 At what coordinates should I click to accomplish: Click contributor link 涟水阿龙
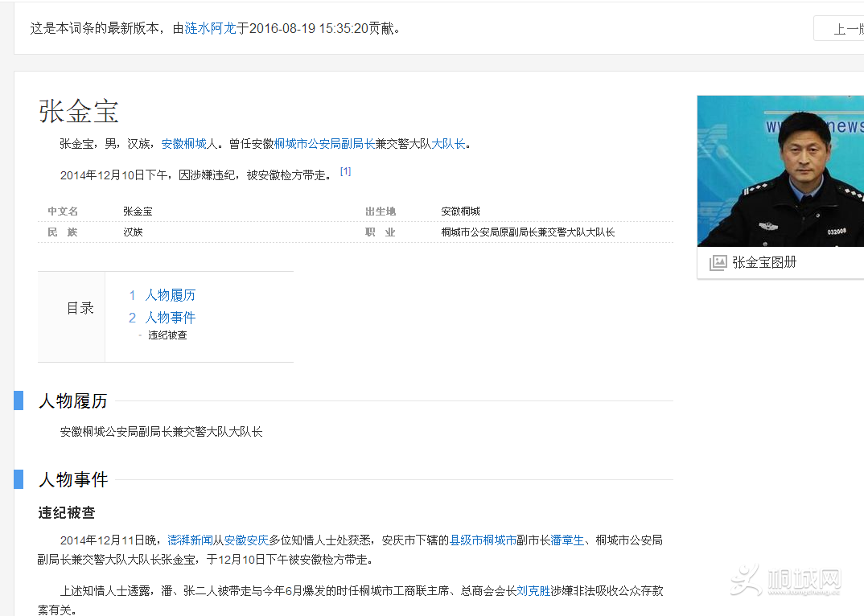click(210, 28)
